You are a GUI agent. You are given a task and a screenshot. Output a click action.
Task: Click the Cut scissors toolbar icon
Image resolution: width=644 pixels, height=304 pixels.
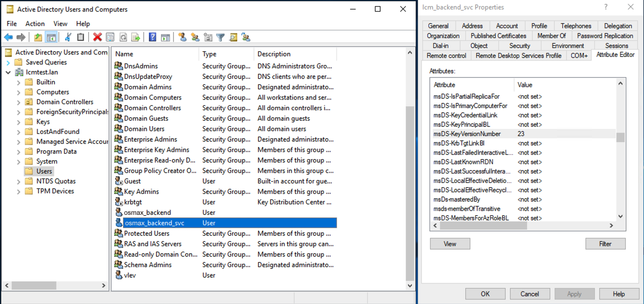tap(68, 37)
